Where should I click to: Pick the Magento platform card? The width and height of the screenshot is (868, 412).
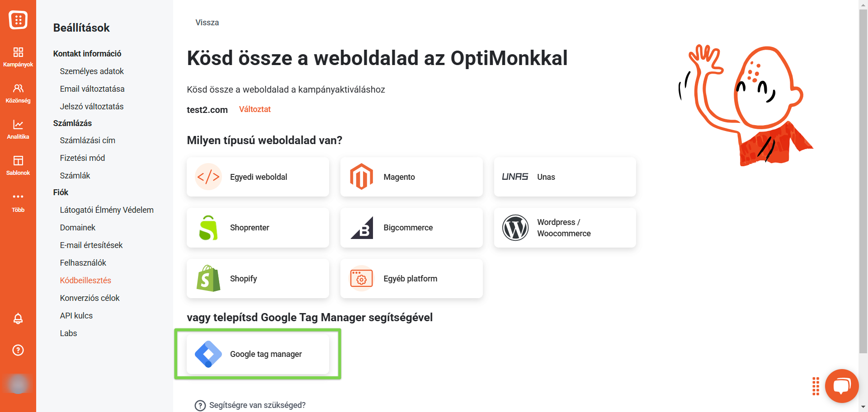click(x=411, y=177)
